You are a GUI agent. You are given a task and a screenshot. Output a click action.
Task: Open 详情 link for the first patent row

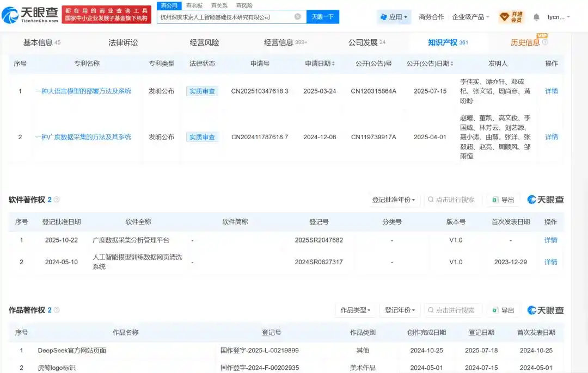point(550,91)
